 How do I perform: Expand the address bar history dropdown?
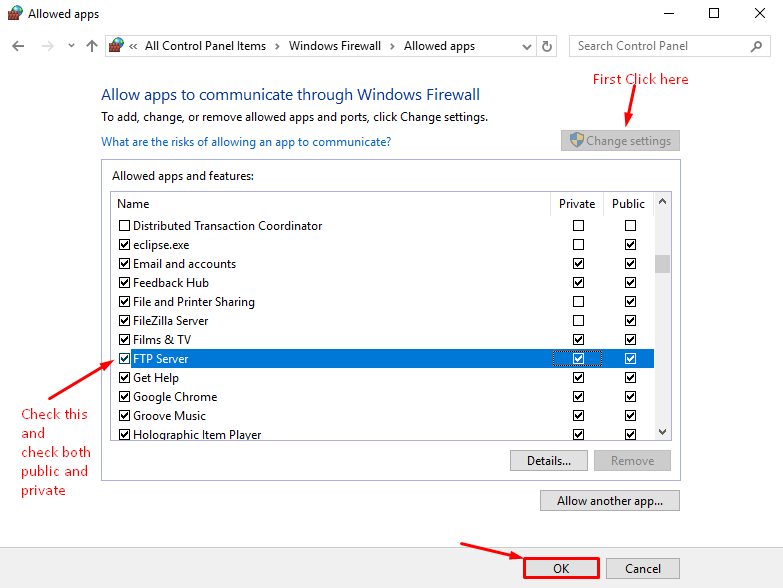(526, 46)
